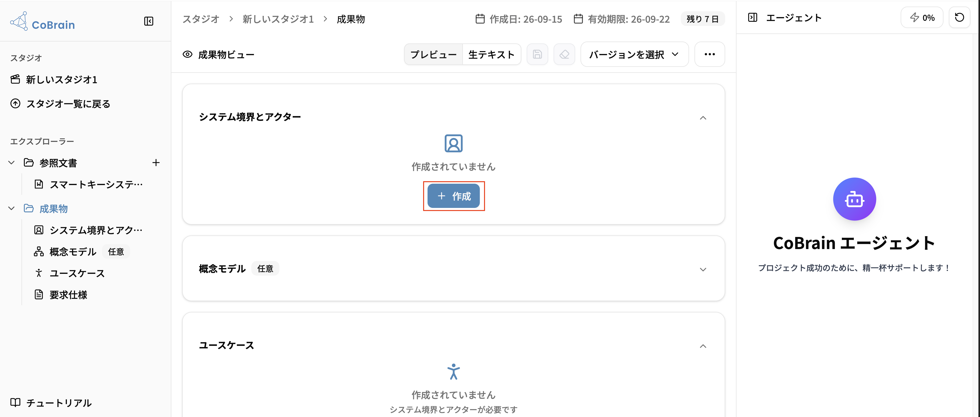The width and height of the screenshot is (980, 417).
Task: Collapse the 成果物 folder chevron
Action: [x=11, y=208]
